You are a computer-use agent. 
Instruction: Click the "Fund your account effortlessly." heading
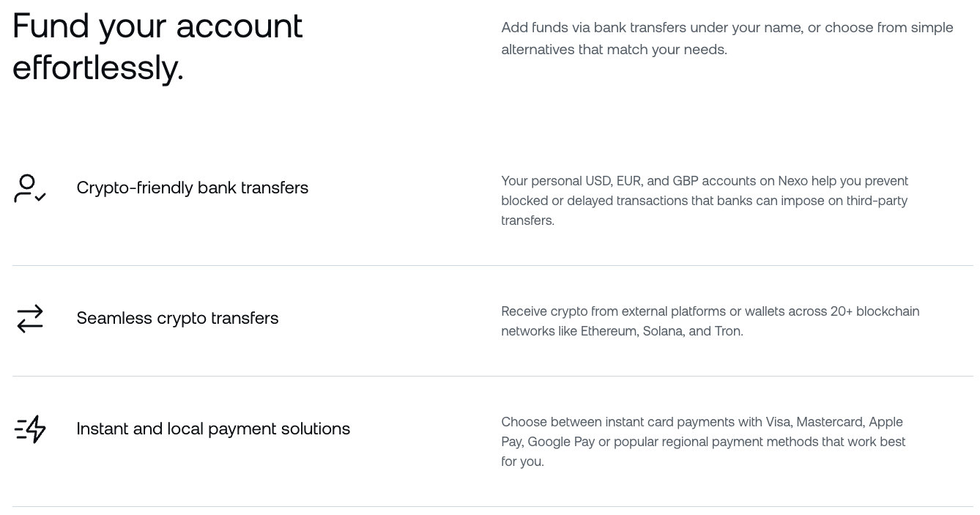tap(157, 46)
